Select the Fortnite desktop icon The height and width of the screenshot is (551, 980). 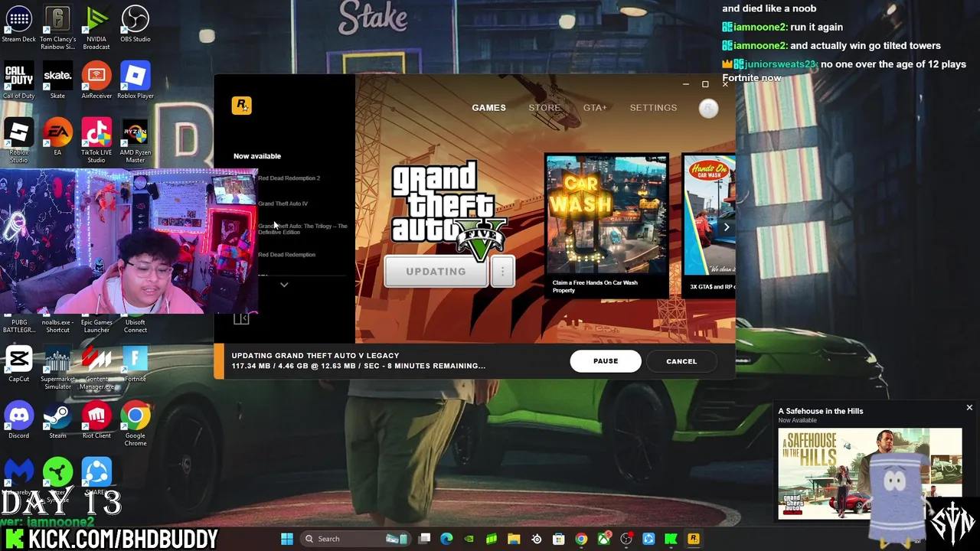pos(136,364)
